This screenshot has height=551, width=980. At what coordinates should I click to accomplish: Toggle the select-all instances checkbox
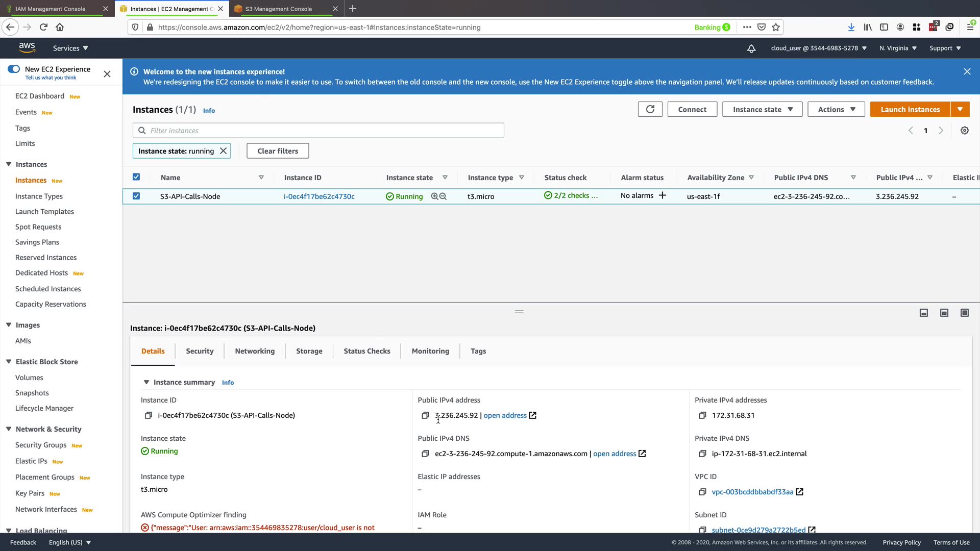click(x=136, y=177)
